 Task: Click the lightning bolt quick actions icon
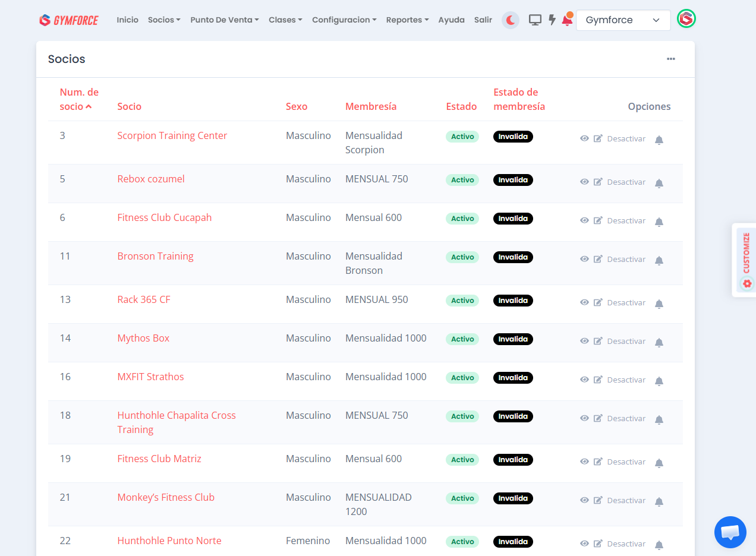pos(552,20)
